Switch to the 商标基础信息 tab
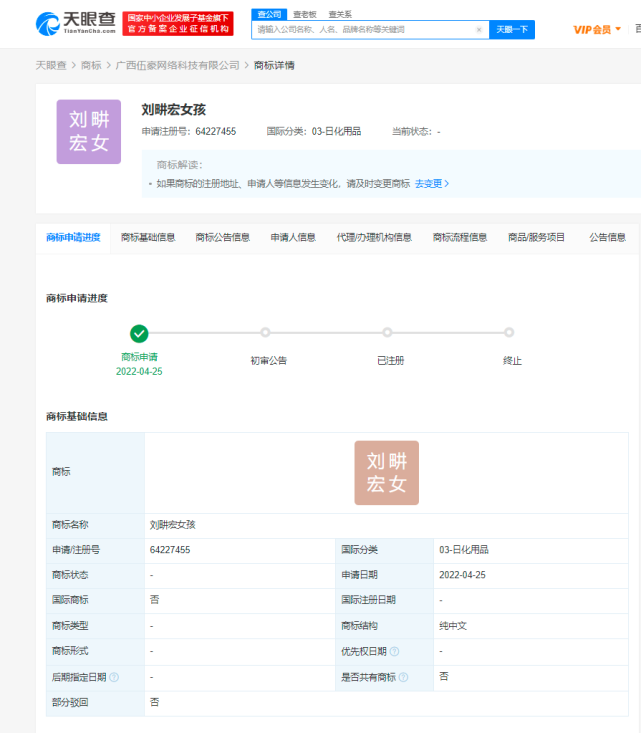641x733 pixels. pos(148,237)
